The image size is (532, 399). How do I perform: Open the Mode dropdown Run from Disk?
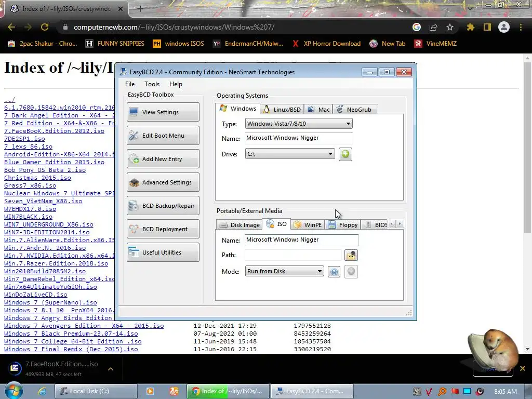[x=284, y=271]
